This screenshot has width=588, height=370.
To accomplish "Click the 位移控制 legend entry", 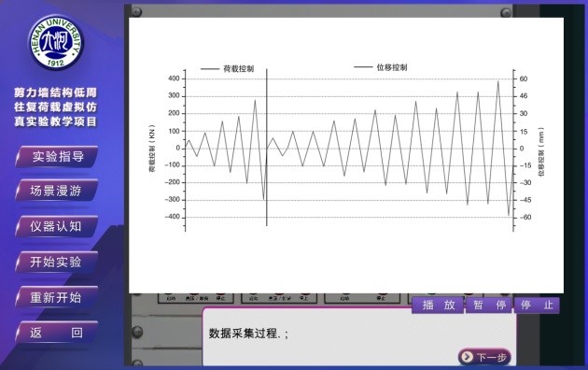I will pos(381,67).
